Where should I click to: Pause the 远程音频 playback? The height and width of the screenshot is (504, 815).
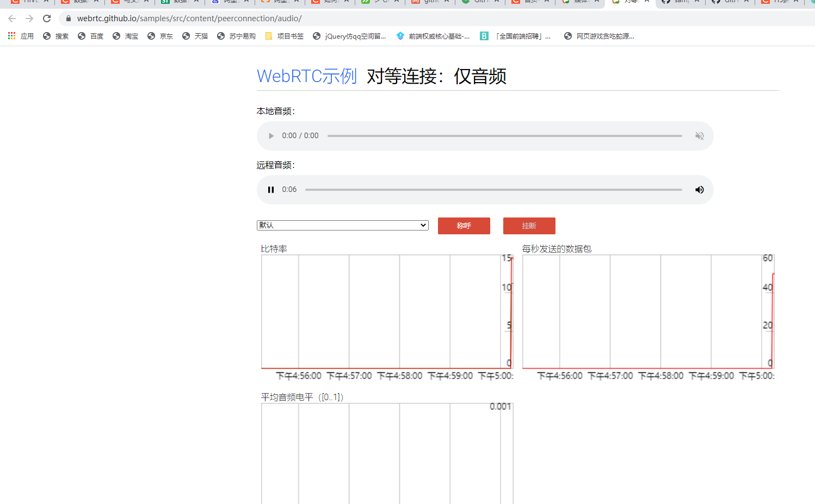point(271,189)
